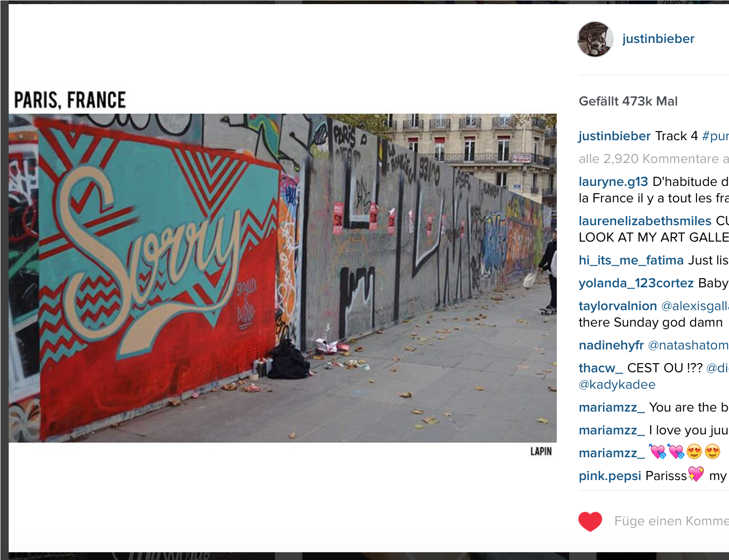Click the Gefällt 473k Mal likes count

pyautogui.click(x=628, y=101)
